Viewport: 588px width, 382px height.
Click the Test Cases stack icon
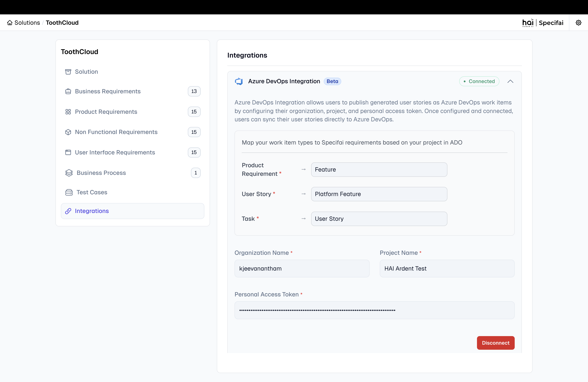[x=69, y=193]
